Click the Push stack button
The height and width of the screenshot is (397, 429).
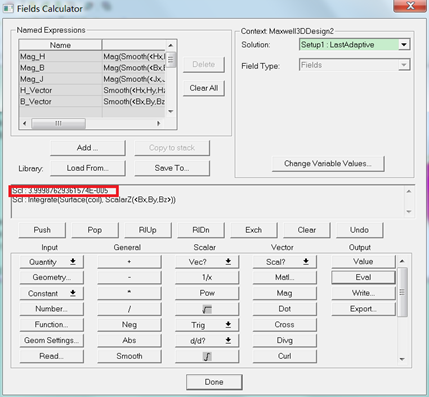(42, 230)
